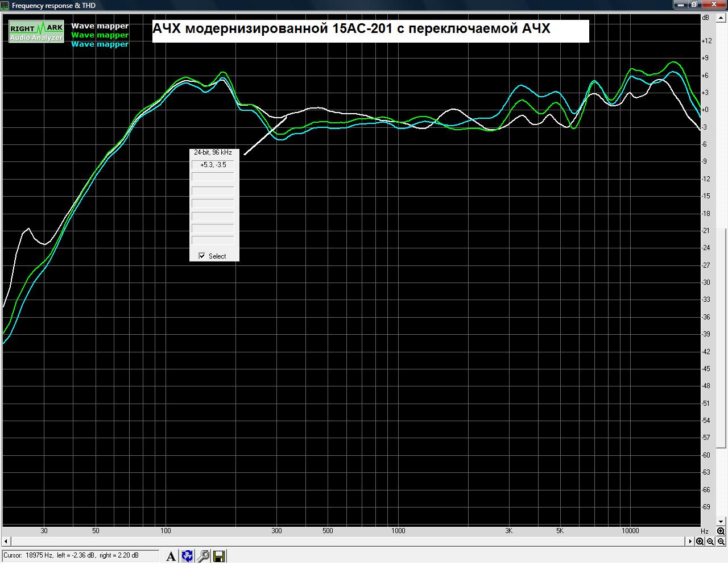Click the vertical scrollbar up arrow
The height and width of the screenshot is (582, 728).
pyautogui.click(x=721, y=18)
